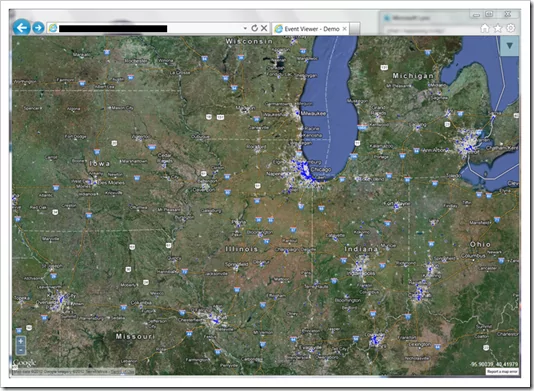Screen dimensions: 534x391
Task: Close the Event Viewer - Demo tab
Action: (345, 29)
